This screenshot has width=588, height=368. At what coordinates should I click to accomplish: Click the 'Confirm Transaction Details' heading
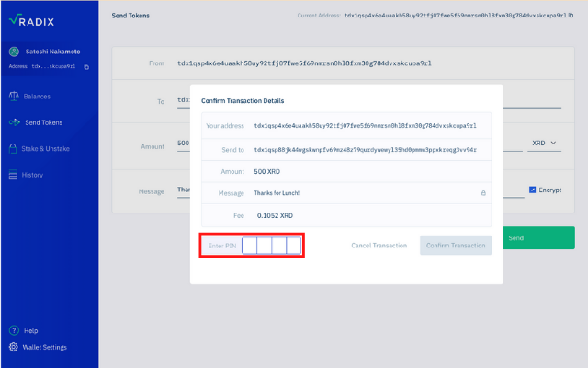[243, 100]
